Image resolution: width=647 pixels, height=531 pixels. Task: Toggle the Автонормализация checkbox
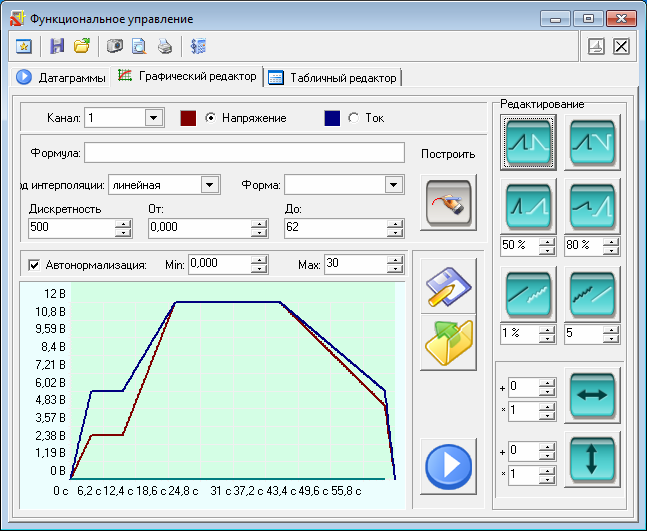pos(34,265)
